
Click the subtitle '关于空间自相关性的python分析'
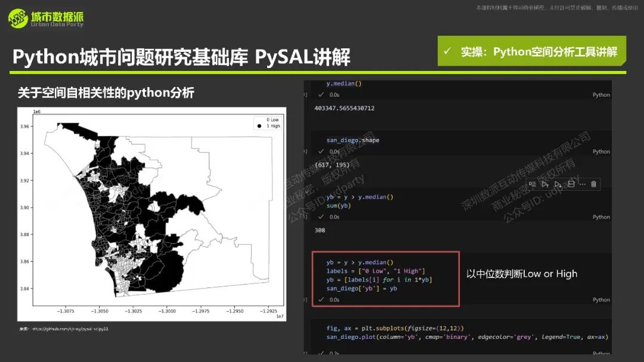click(x=106, y=93)
